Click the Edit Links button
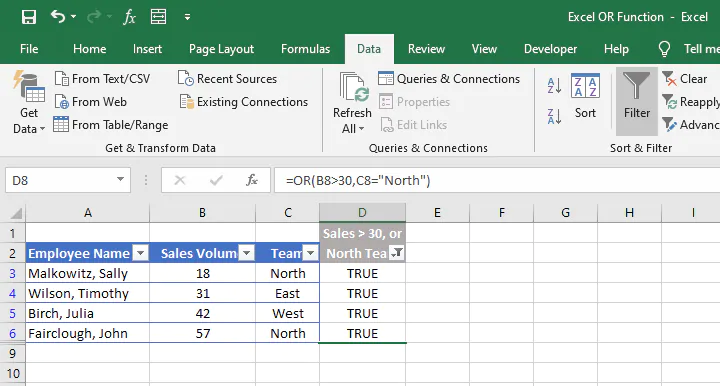 [x=414, y=125]
